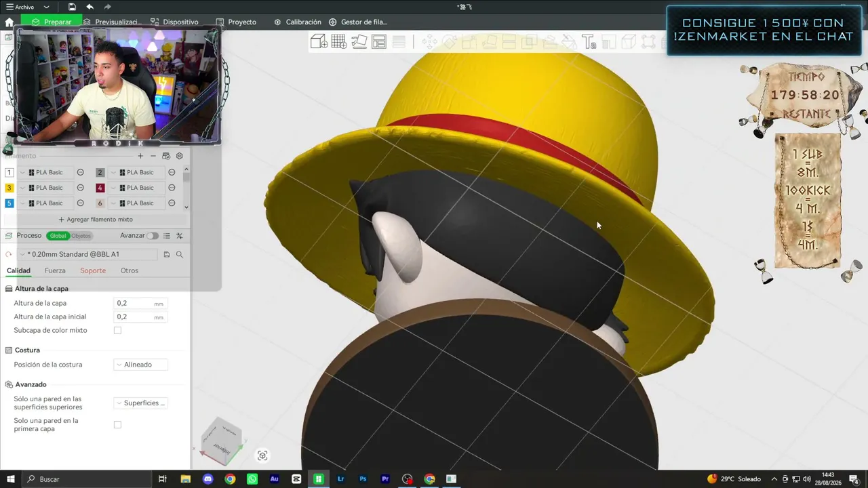Open filament 3 PLA Basic dropdown
Screen dimensions: 868x488
point(45,188)
